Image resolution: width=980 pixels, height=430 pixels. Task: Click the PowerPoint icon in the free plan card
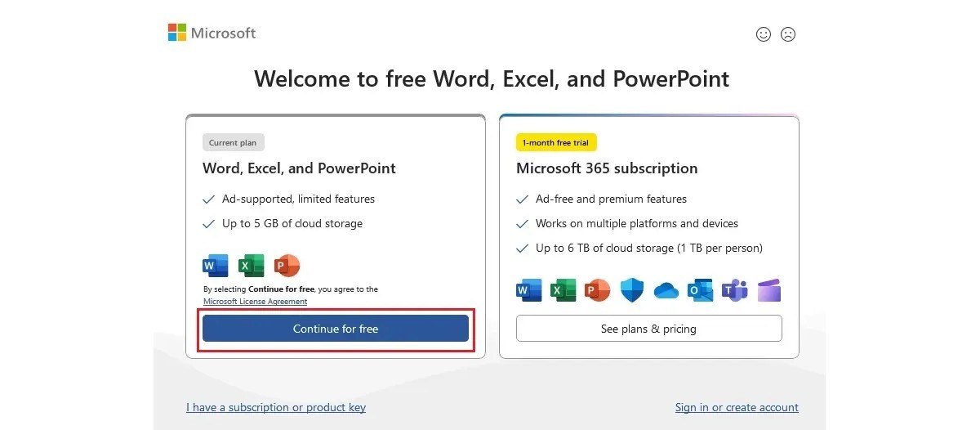[287, 266]
